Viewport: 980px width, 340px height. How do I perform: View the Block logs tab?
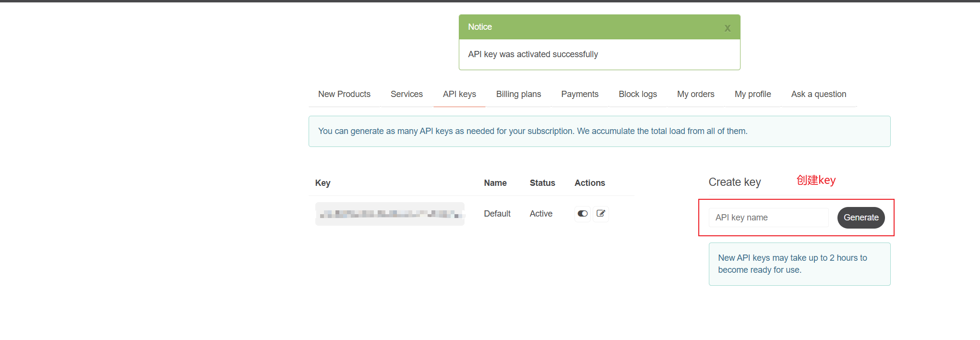(638, 94)
